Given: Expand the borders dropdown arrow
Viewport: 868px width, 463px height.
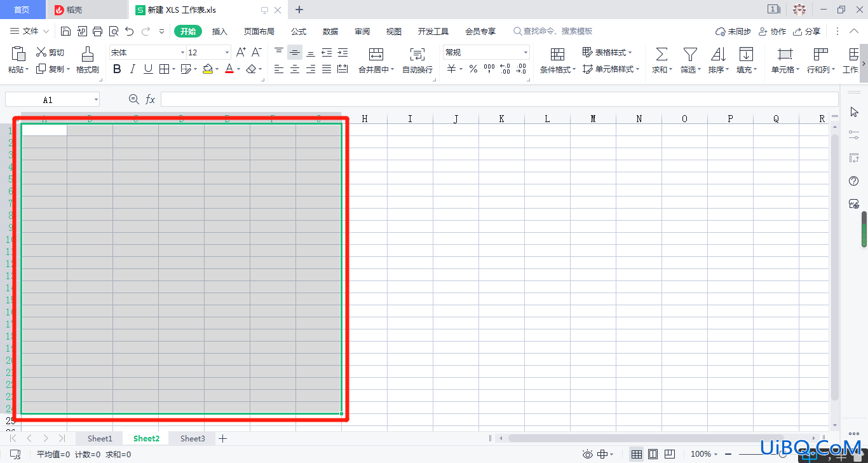Looking at the screenshot, I should coord(174,69).
